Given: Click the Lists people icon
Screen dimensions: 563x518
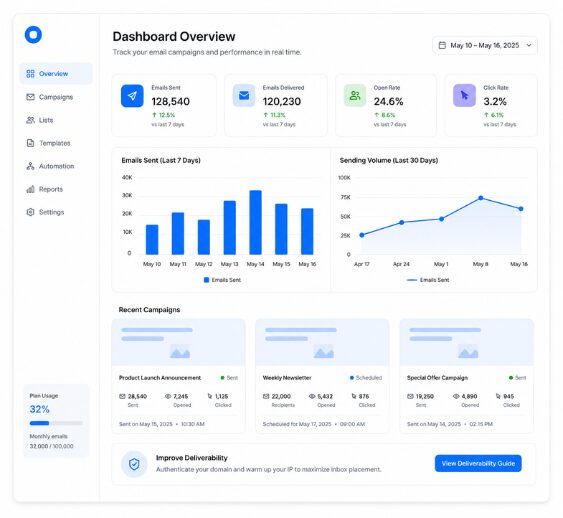Looking at the screenshot, I should pos(31,120).
